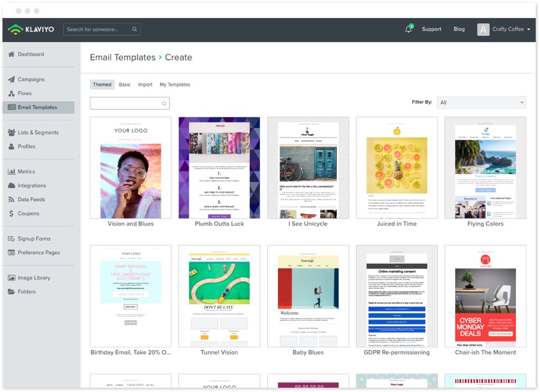Click the Integrations label in sidebar
This screenshot has width=540, height=392.
click(x=32, y=185)
